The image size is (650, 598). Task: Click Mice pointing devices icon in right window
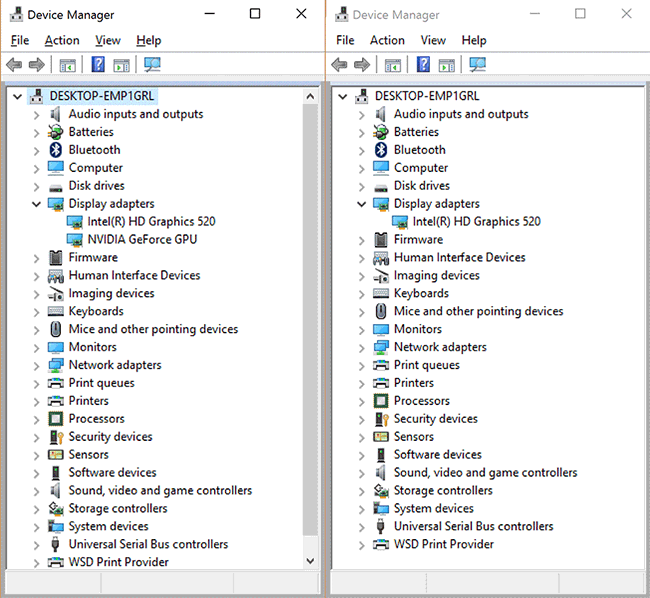point(381,311)
